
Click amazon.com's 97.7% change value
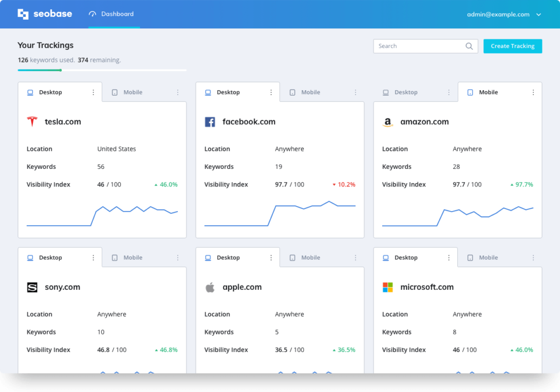522,185
